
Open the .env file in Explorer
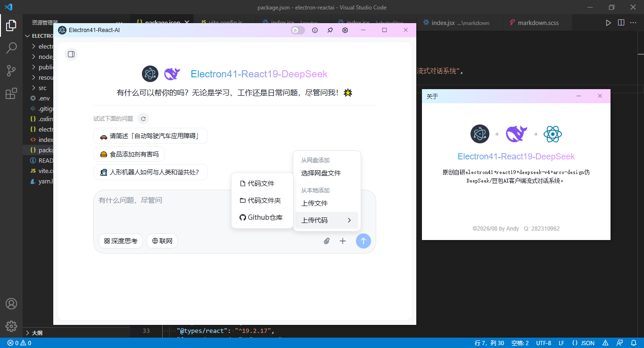[39, 98]
